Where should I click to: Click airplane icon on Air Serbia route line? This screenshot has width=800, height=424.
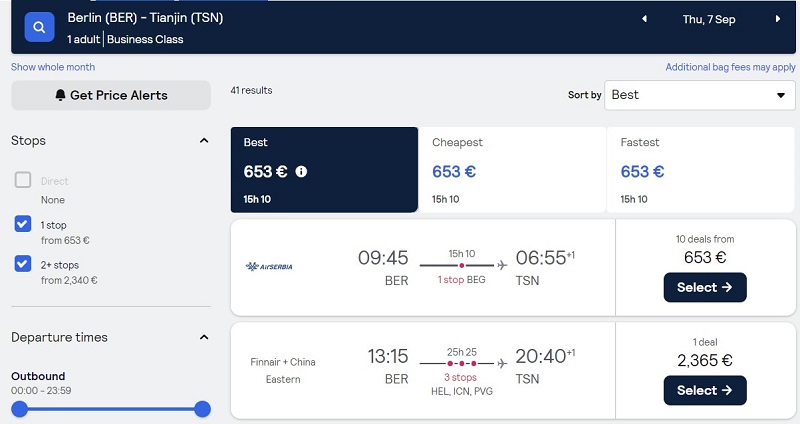[x=502, y=265]
